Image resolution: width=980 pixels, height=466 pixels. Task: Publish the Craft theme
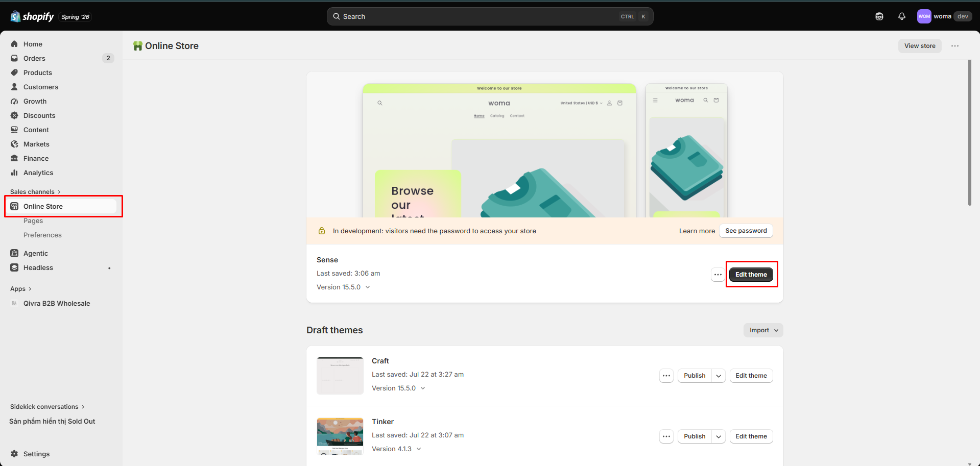tap(695, 376)
